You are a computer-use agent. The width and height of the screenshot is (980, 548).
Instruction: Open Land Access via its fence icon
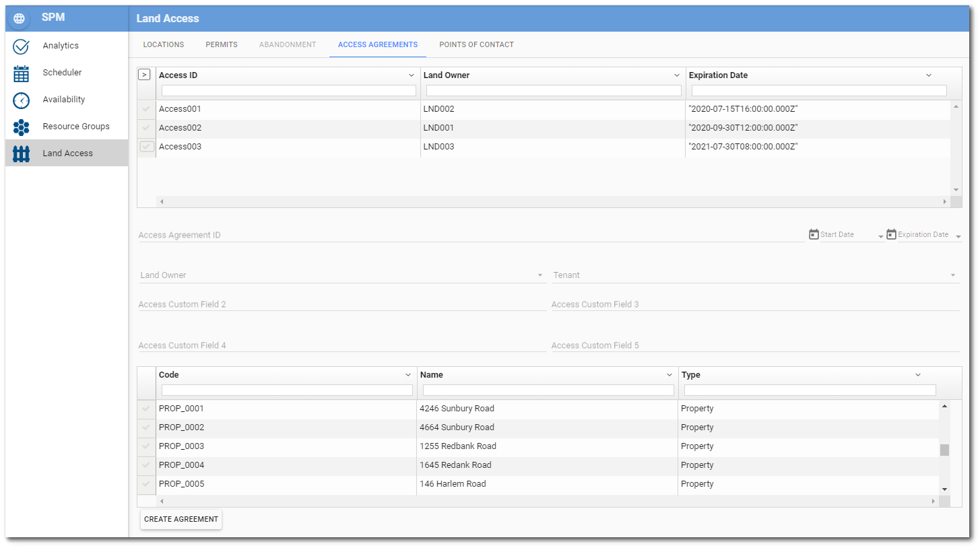(x=21, y=153)
